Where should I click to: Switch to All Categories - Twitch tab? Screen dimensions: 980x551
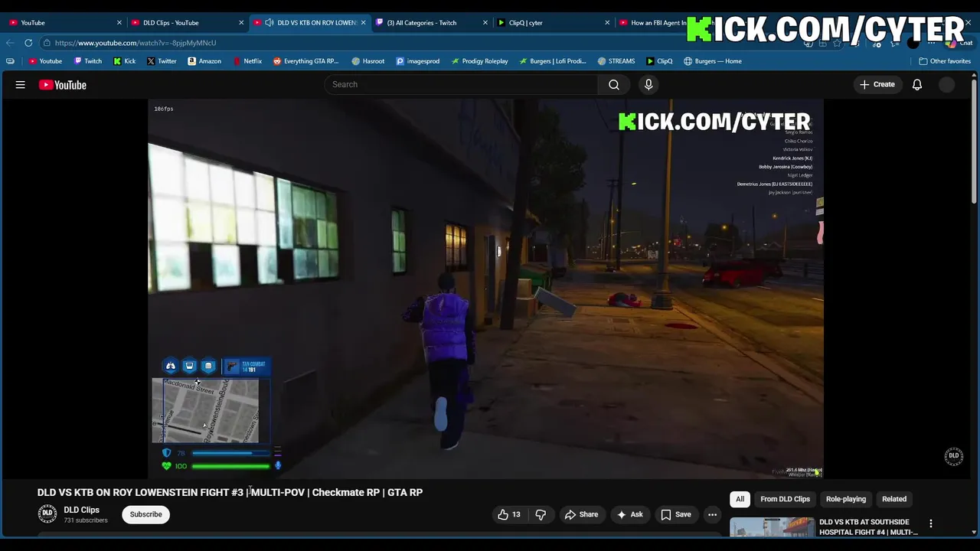431,22
